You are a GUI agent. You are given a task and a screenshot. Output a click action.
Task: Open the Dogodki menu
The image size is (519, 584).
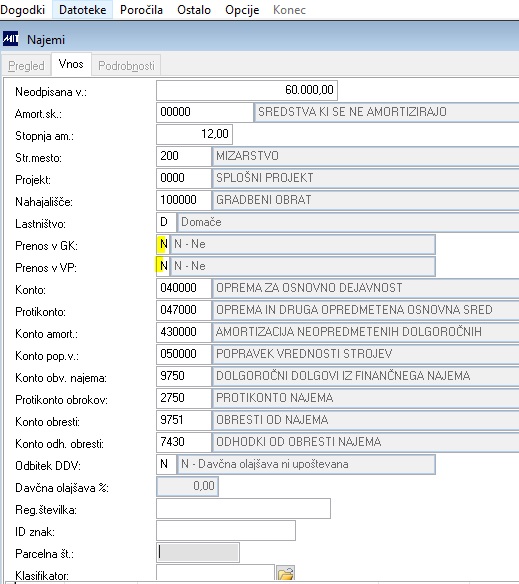(x=23, y=10)
